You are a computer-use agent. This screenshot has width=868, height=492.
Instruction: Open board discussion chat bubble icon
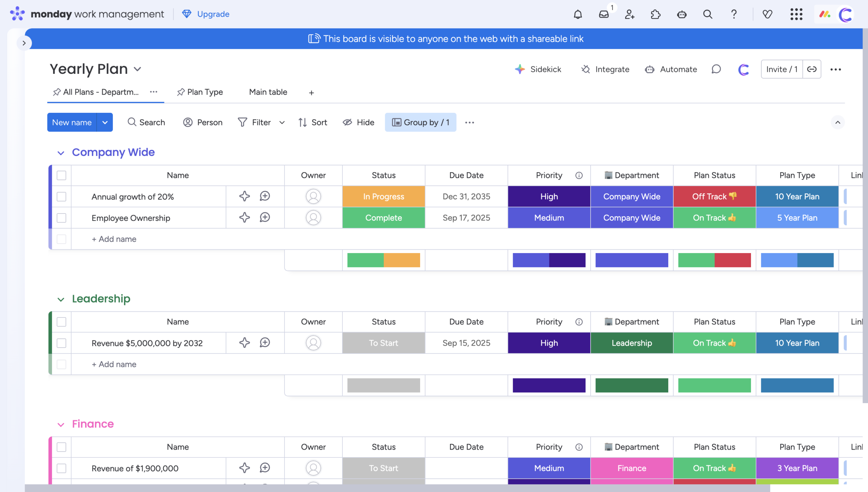coord(716,69)
